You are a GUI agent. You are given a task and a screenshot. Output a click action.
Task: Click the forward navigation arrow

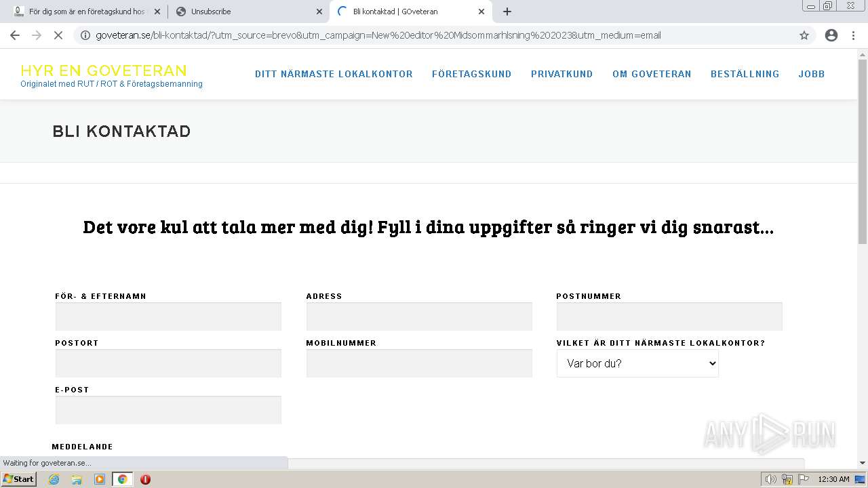(x=37, y=35)
